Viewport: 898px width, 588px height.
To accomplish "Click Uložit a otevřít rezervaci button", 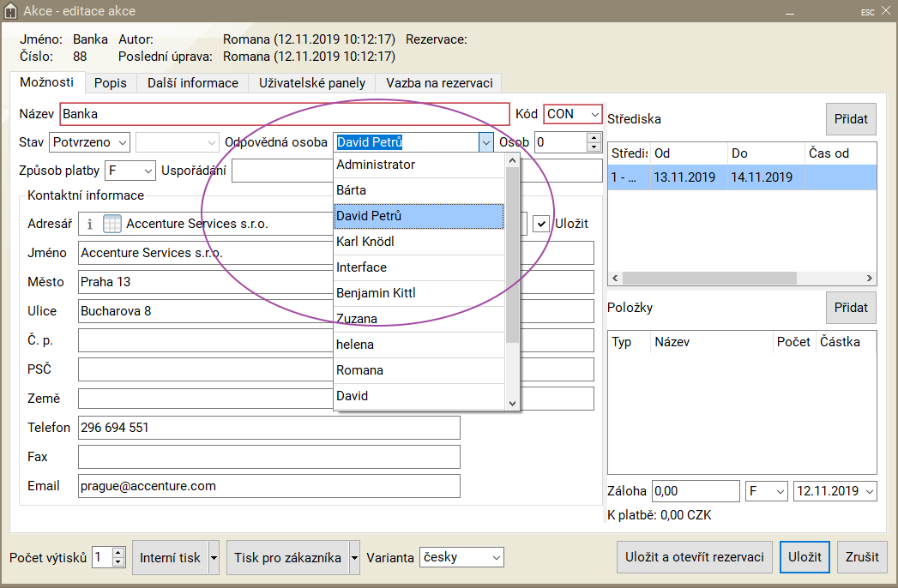I will (695, 557).
